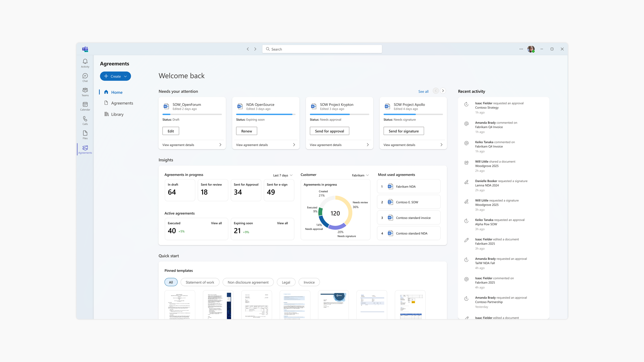Filter templates by Legal
644x362 pixels.
pos(286,282)
